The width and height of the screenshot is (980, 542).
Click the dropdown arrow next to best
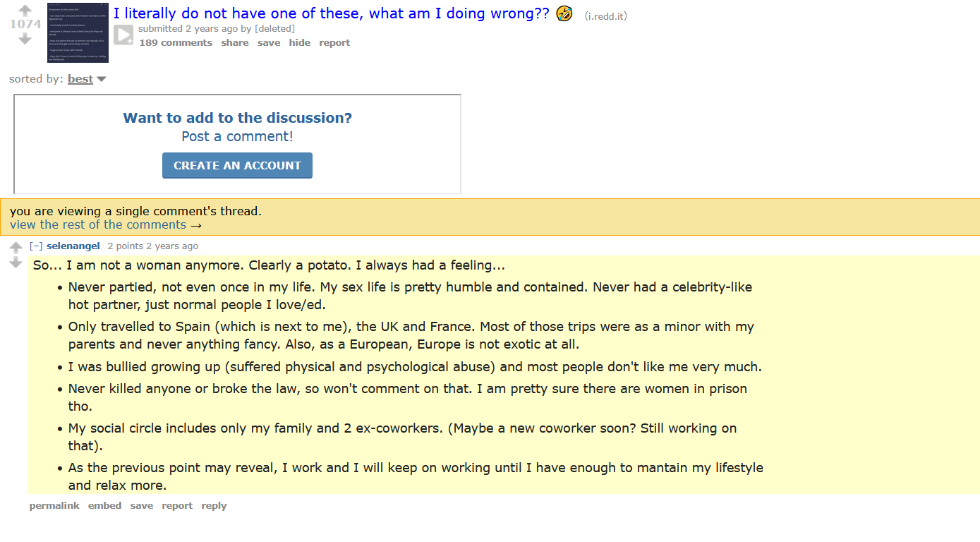101,79
